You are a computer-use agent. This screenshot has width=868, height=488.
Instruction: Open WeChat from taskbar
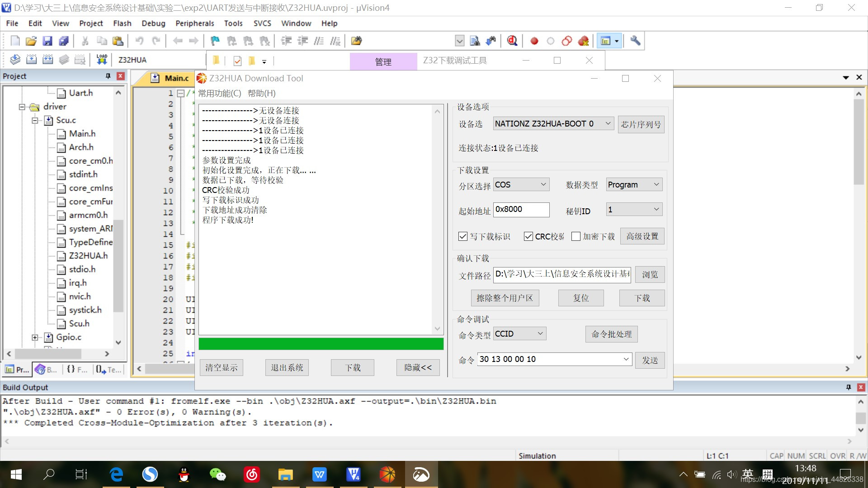pos(218,474)
